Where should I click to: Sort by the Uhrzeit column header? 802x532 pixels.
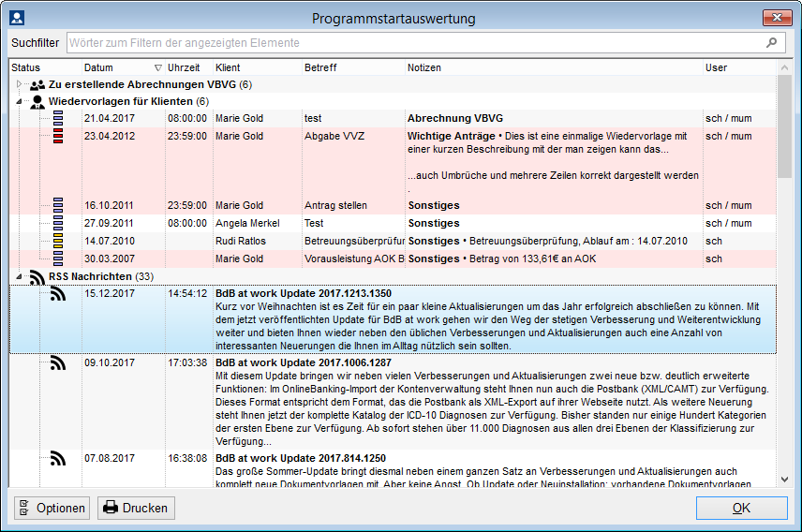[188, 67]
